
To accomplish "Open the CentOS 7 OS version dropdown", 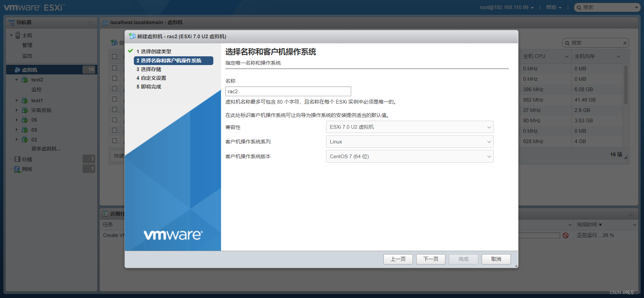I will click(410, 157).
